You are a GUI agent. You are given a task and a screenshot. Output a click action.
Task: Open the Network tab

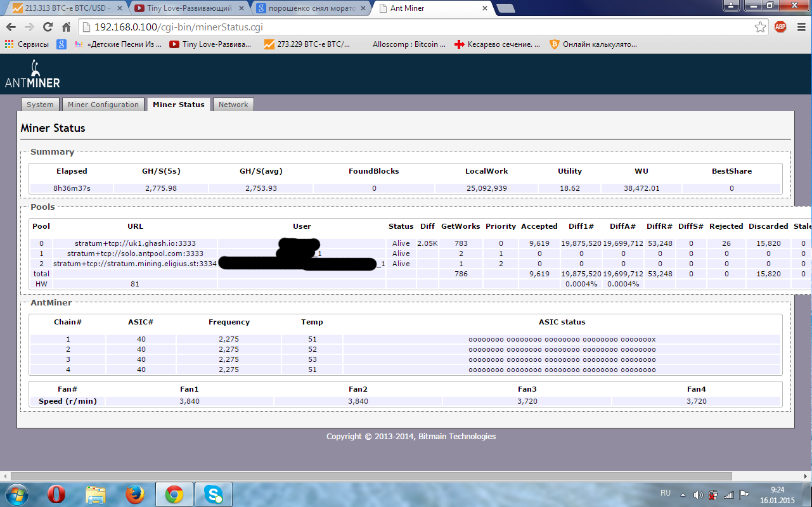233,105
